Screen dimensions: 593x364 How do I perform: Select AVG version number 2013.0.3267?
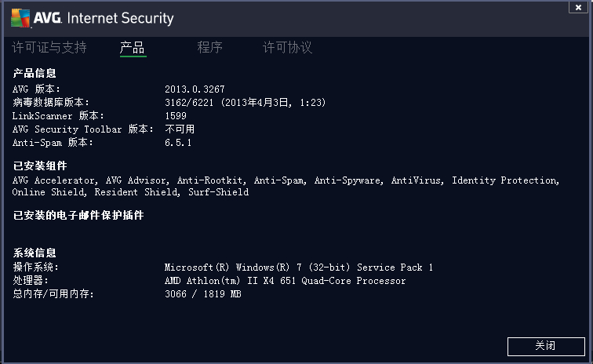point(195,89)
